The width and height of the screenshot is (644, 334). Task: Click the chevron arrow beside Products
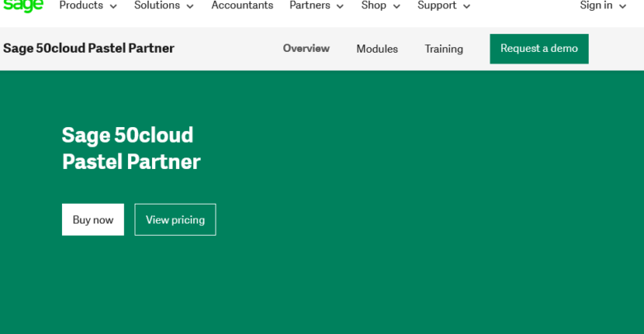[x=113, y=7]
